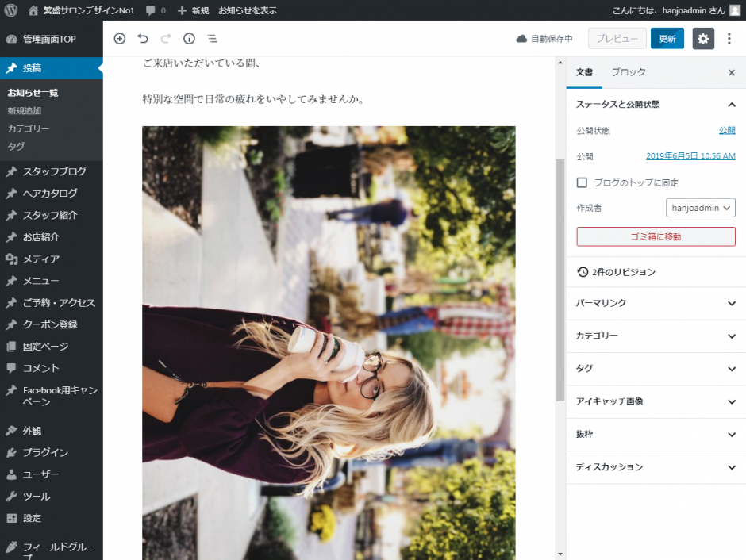The height and width of the screenshot is (560, 746).
Task: Expand the カテゴリー panel
Action: [656, 336]
